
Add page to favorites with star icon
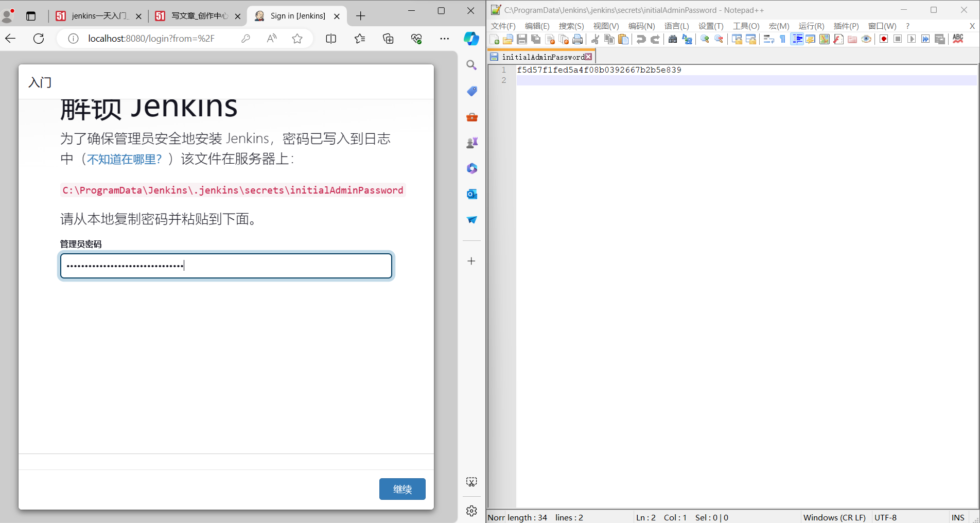pyautogui.click(x=297, y=39)
